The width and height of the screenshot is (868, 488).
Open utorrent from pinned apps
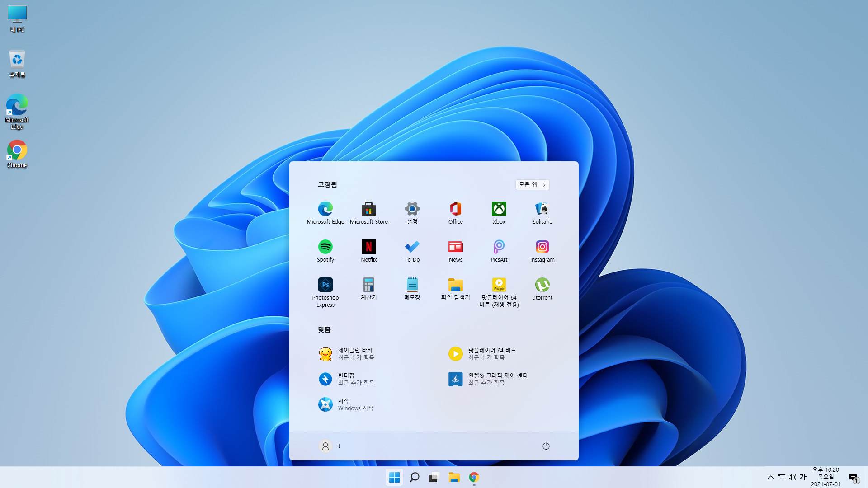pyautogui.click(x=542, y=289)
